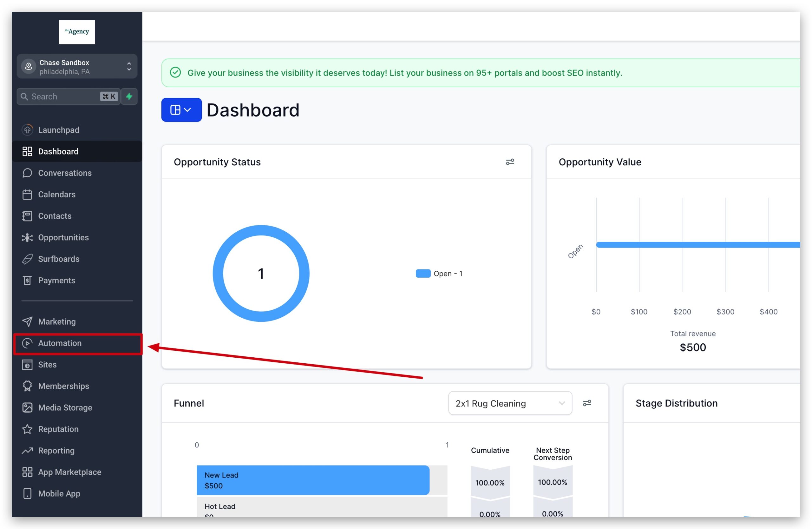The height and width of the screenshot is (529, 812).
Task: Open the Payments section
Action: tap(56, 280)
